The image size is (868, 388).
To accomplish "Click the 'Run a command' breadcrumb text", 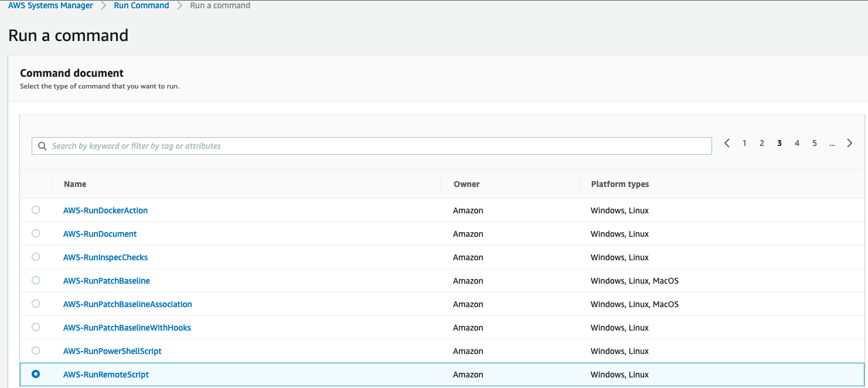I will point(220,5).
